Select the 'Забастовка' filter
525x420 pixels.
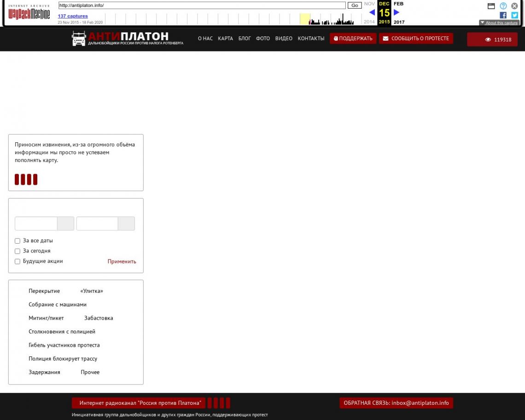[x=99, y=318]
